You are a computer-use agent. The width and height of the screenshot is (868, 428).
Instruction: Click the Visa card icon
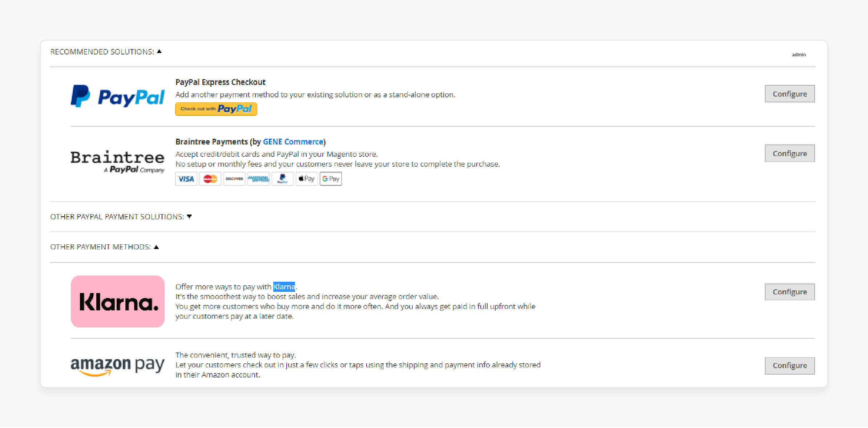(186, 179)
